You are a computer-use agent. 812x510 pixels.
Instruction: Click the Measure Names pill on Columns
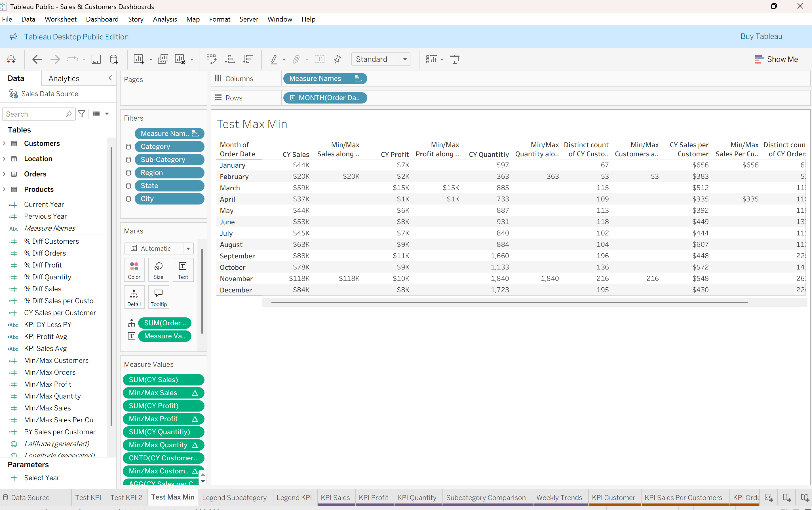[x=325, y=79]
